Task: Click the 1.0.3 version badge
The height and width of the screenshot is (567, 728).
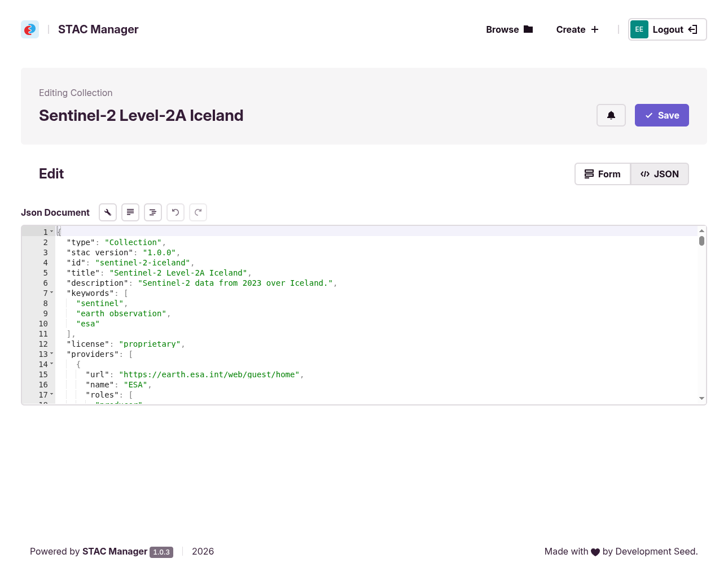Action: (161, 552)
